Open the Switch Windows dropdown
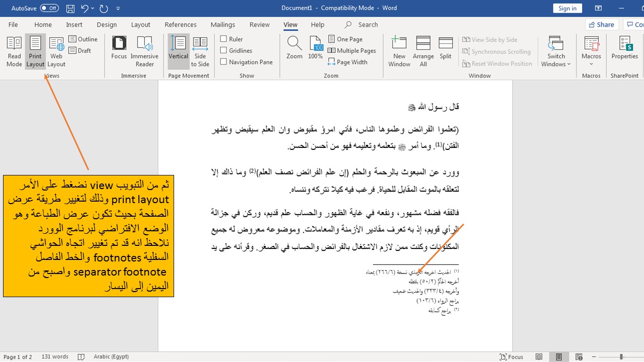 click(556, 50)
